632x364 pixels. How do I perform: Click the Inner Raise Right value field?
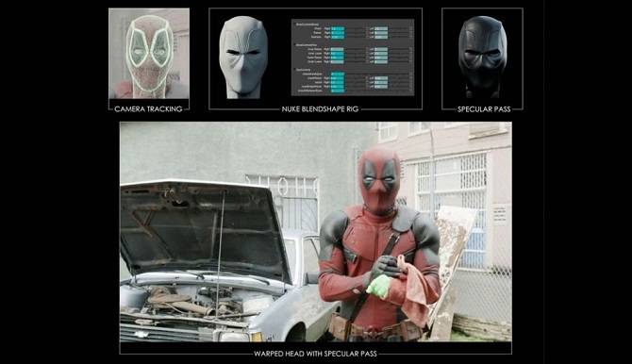pyautogui.click(x=338, y=49)
